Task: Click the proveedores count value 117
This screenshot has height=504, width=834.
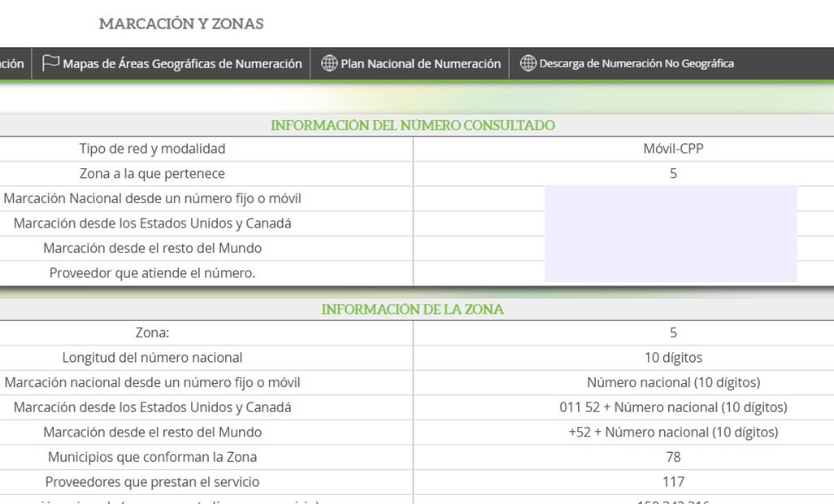Action: pyautogui.click(x=673, y=481)
